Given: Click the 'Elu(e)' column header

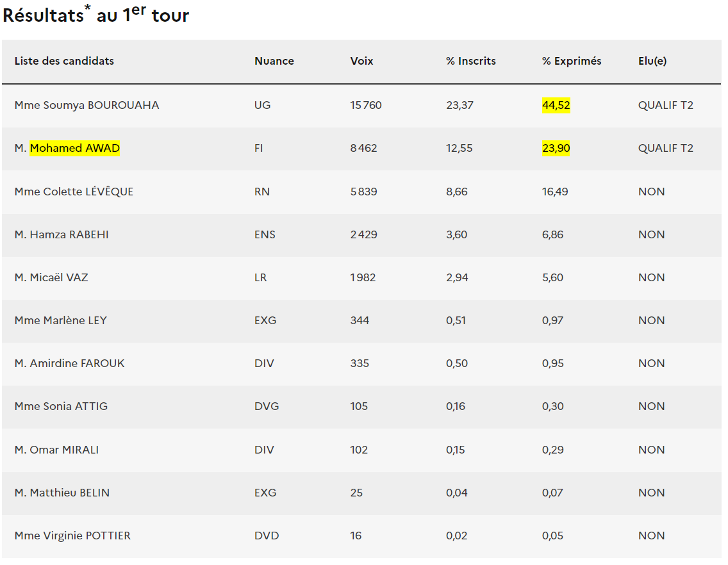Looking at the screenshot, I should tap(652, 61).
